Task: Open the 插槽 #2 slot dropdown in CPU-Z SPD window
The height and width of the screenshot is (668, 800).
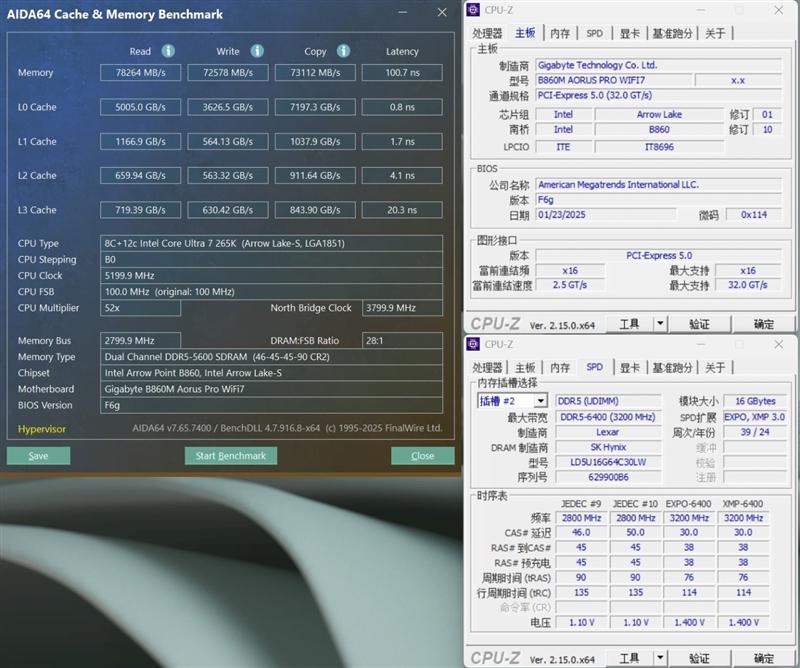Action: click(x=540, y=401)
